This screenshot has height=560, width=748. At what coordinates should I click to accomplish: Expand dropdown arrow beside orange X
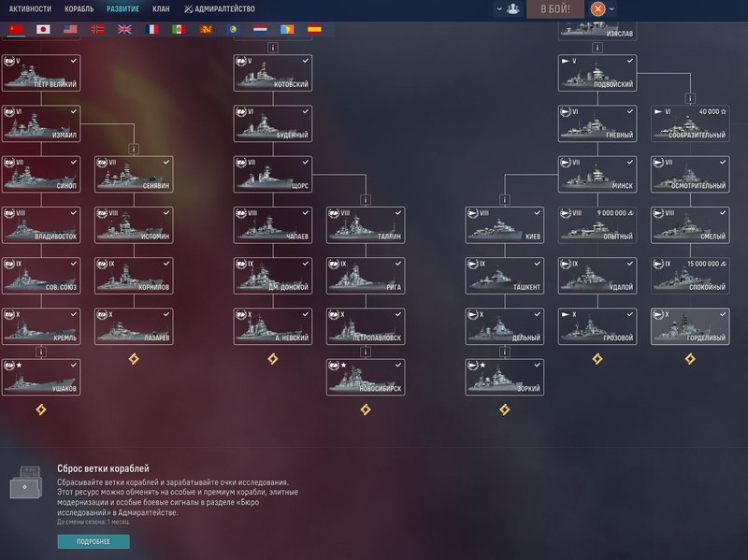click(611, 8)
